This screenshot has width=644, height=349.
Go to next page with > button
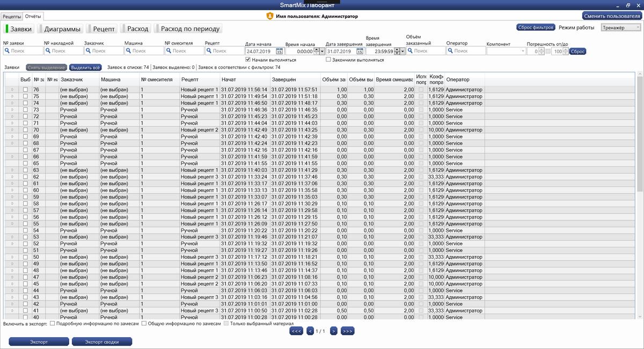(333, 331)
